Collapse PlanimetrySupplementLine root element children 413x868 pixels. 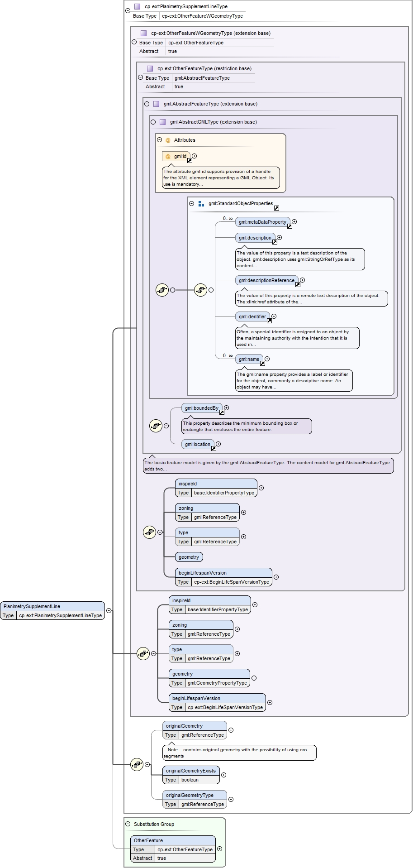pyautogui.click(x=109, y=610)
